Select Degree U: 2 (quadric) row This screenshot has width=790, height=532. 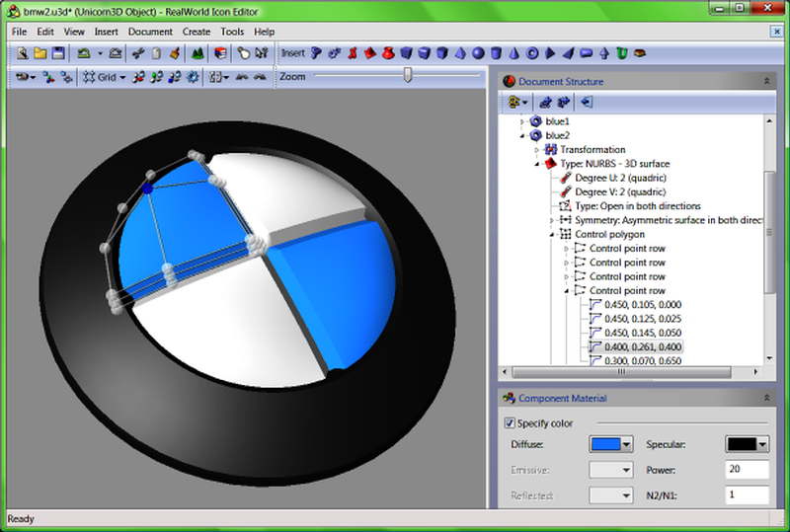point(621,178)
